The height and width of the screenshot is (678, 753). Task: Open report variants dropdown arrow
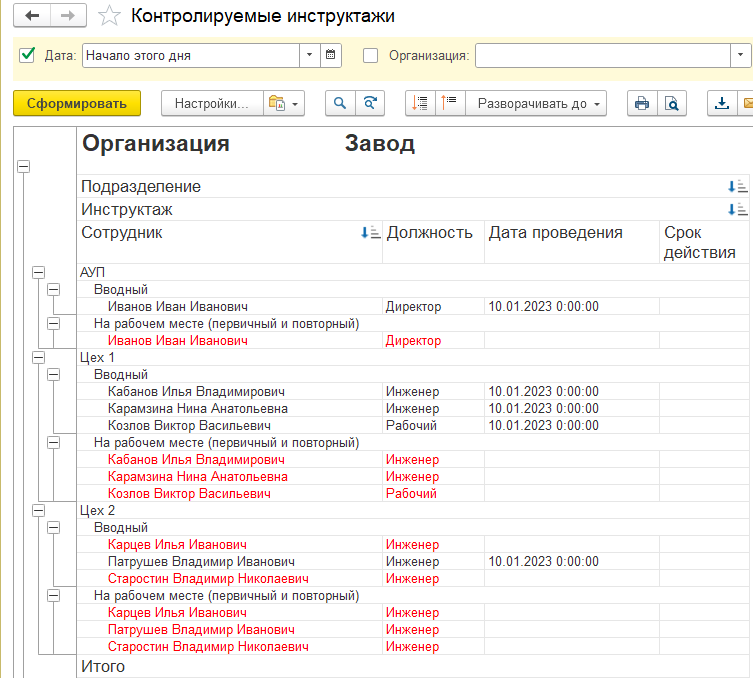pyautogui.click(x=295, y=104)
